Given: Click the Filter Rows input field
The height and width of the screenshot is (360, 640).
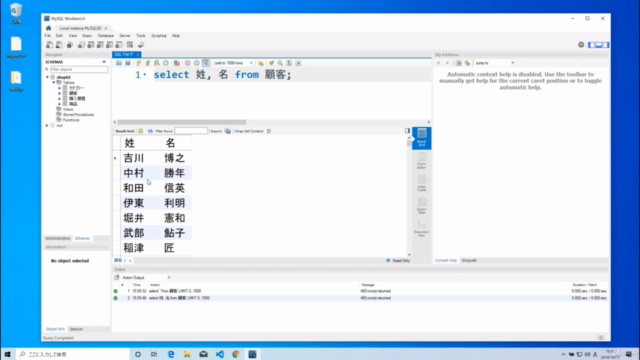Looking at the screenshot, I should (191, 131).
